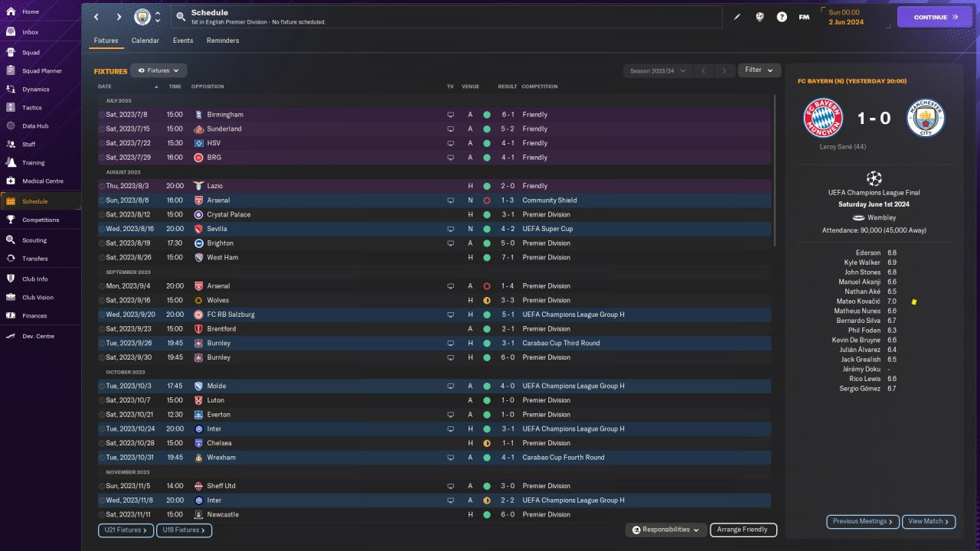Open the Reminders tab
980x551 pixels.
223,41
